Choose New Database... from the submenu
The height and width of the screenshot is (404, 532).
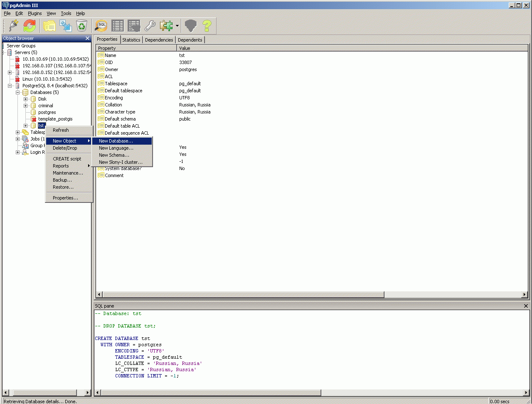coord(122,141)
